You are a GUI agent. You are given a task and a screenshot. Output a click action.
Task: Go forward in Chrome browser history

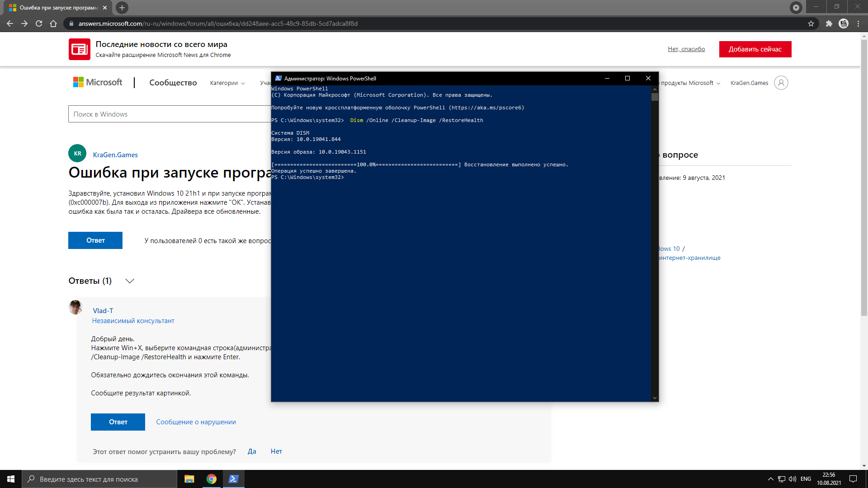coord(24,23)
